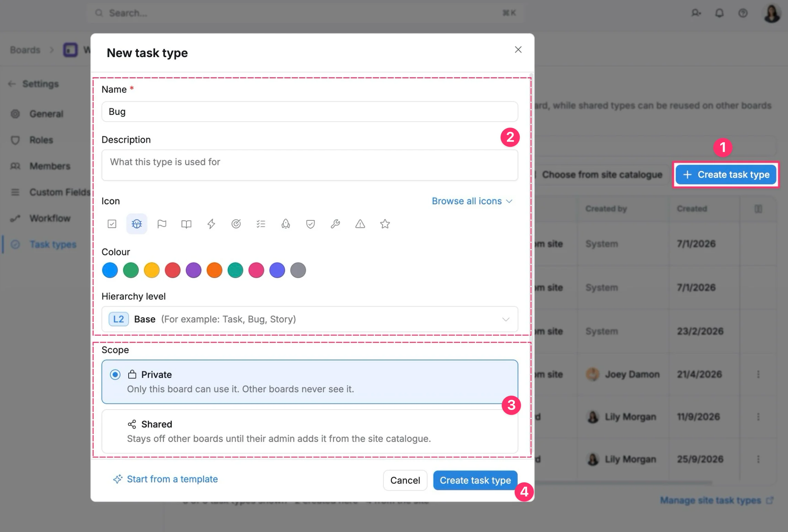Click the 21/4/2026 date cell
The width and height of the screenshot is (788, 532).
coord(699,374)
